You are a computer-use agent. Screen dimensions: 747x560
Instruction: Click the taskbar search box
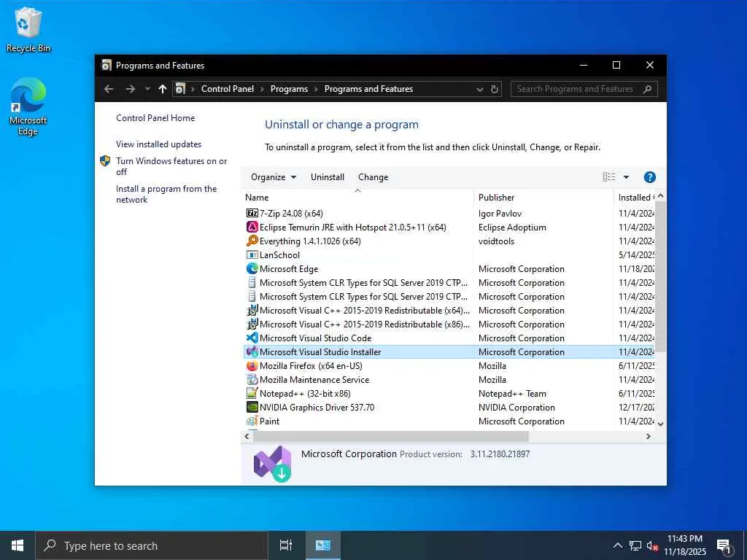[x=152, y=545]
